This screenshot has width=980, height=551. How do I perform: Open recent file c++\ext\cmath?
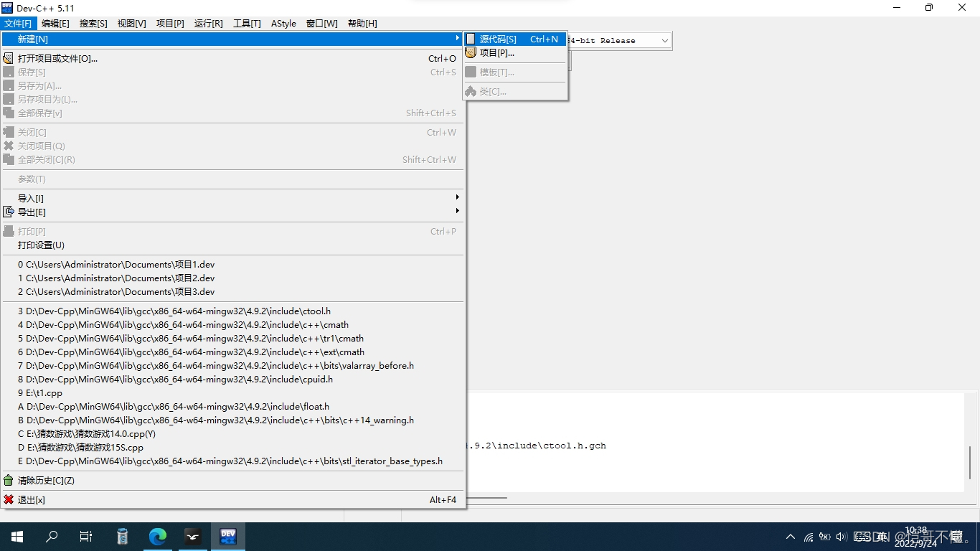point(233,352)
